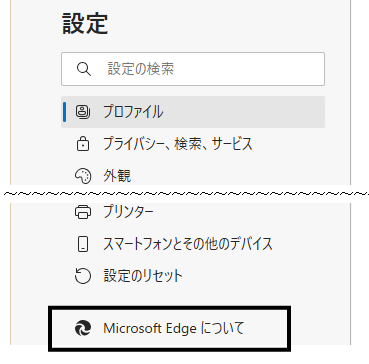Click the smartphone device icon

tap(82, 244)
